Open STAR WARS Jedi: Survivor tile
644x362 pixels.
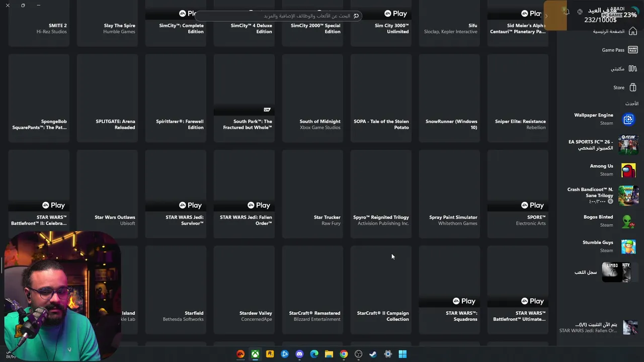[x=176, y=194]
